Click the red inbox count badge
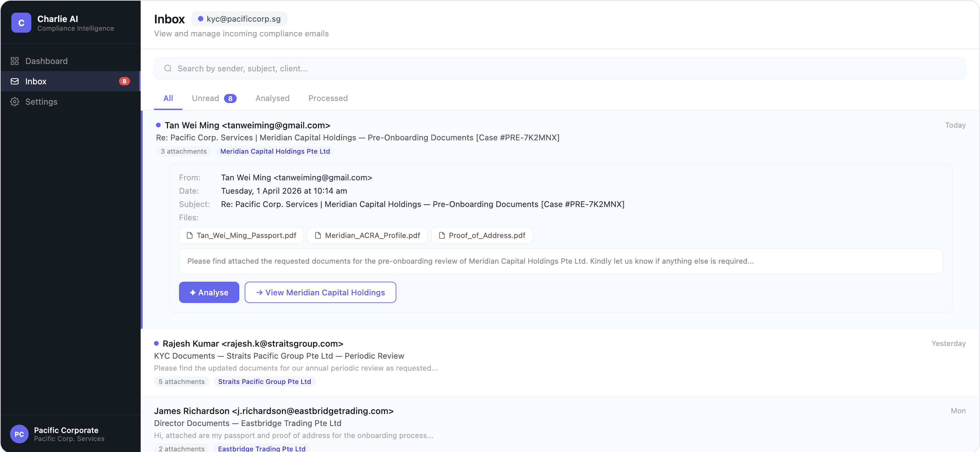980x452 pixels. click(x=124, y=81)
